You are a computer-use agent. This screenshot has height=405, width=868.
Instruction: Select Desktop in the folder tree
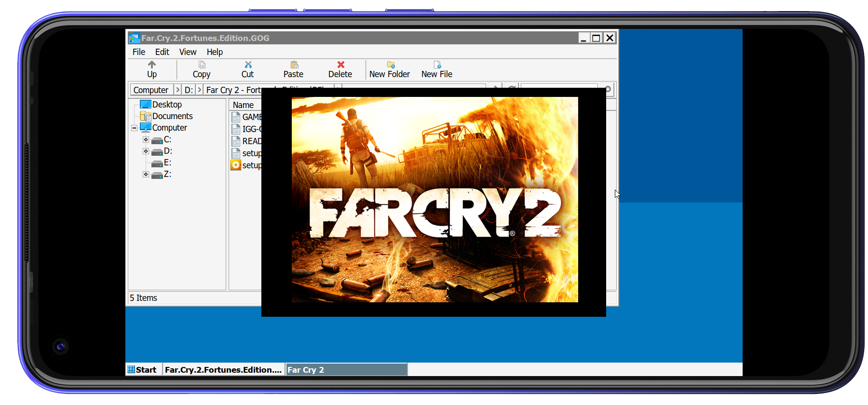click(x=167, y=105)
